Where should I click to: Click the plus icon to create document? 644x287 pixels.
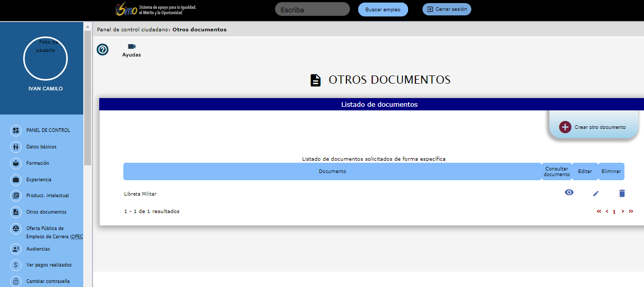click(x=565, y=127)
